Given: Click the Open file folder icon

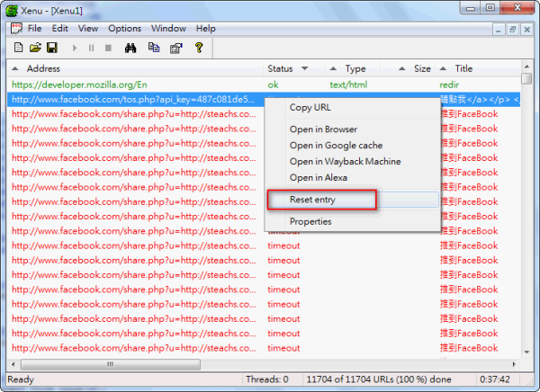Looking at the screenshot, I should pyautogui.click(x=35, y=48).
